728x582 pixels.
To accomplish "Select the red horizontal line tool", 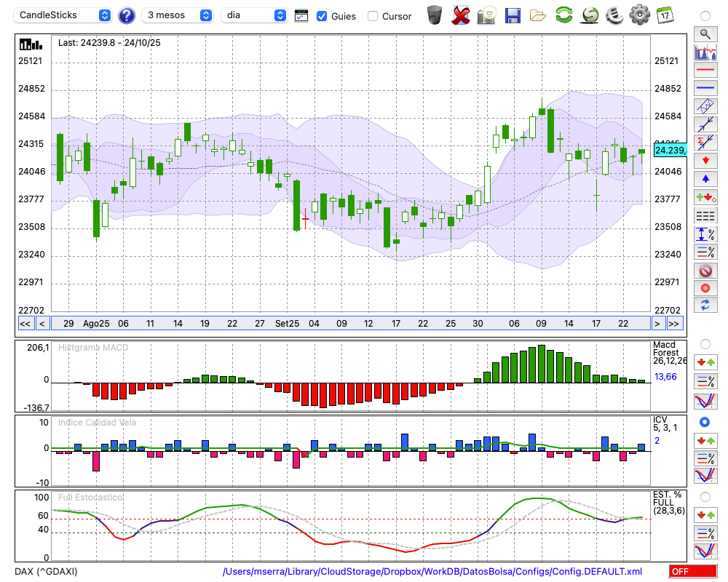I will click(x=705, y=70).
